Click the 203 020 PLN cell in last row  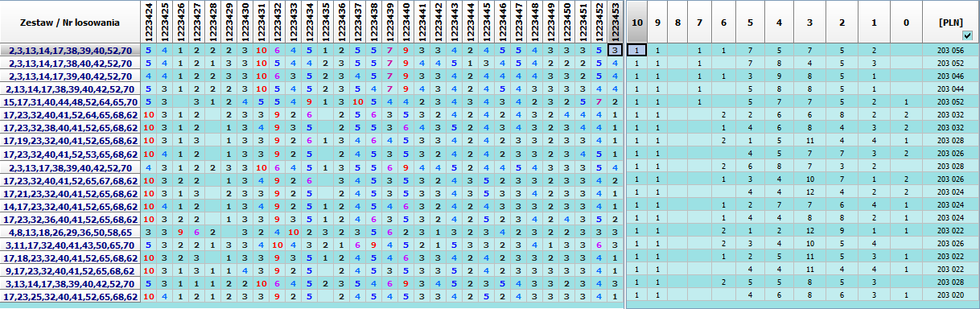[950, 297]
